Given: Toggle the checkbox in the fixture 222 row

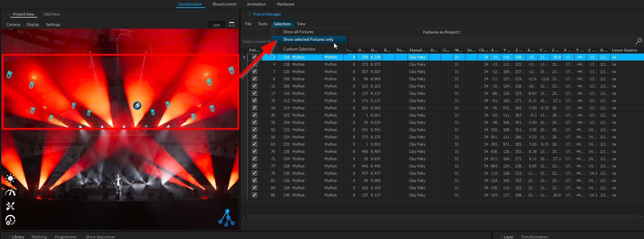Looking at the screenshot, I should [x=254, y=130].
